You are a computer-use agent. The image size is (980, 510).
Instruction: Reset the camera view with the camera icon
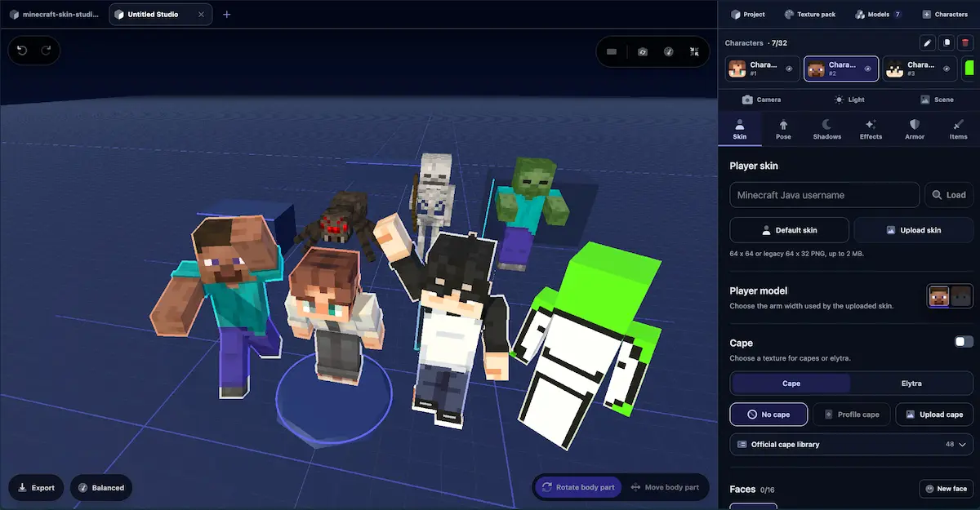click(643, 51)
